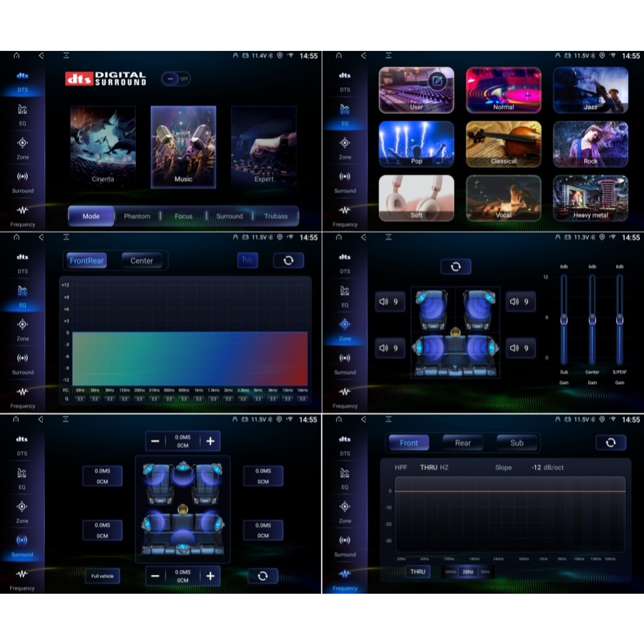The height and width of the screenshot is (644, 644).
Task: Switch EQ channel to Center
Action: tap(142, 260)
